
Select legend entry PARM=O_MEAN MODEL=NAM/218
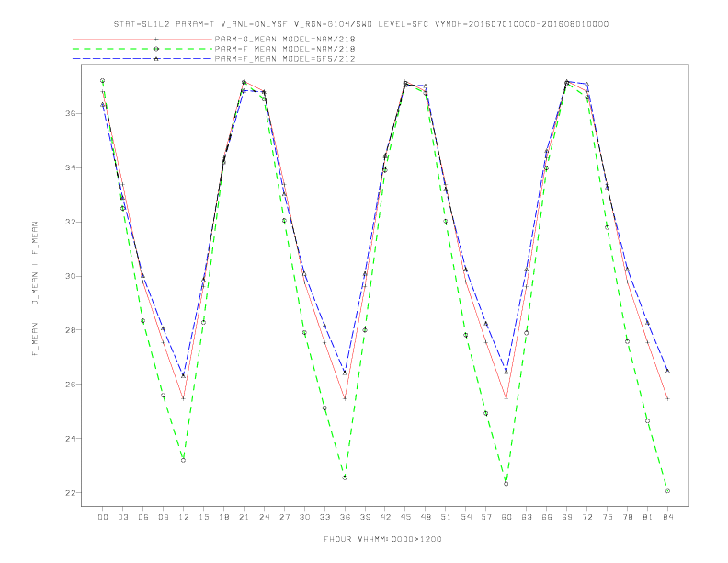coord(285,39)
